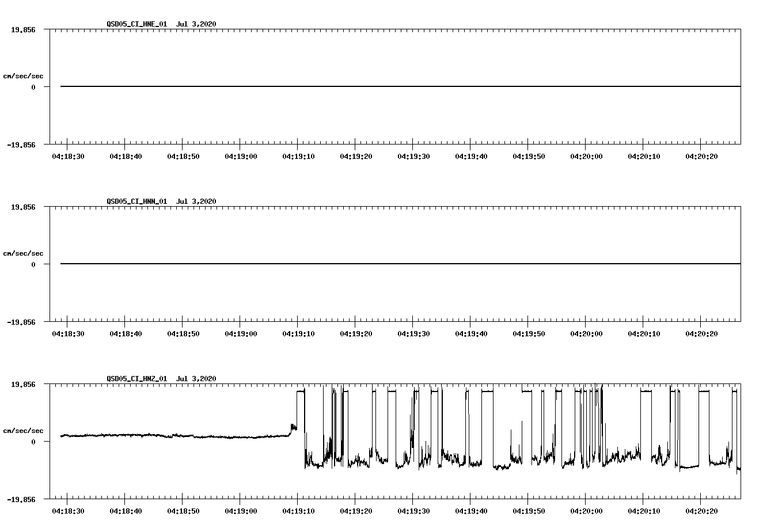Viewport: 782px width, 532px height.
Task: Click the 04:20:10 time label under HNZ plot
Action: 644,511
